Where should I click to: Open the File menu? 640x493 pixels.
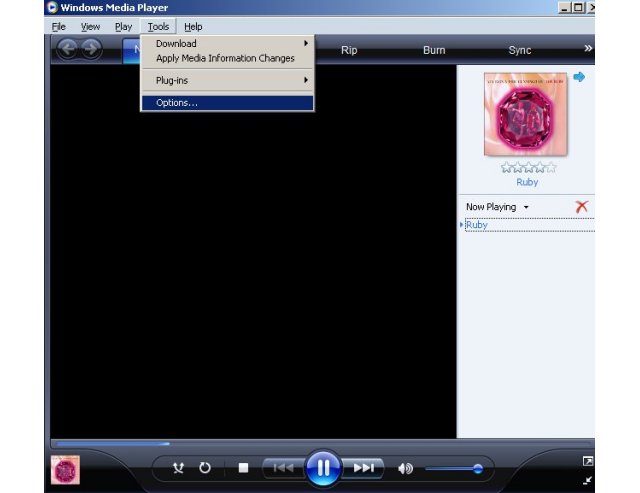click(59, 27)
